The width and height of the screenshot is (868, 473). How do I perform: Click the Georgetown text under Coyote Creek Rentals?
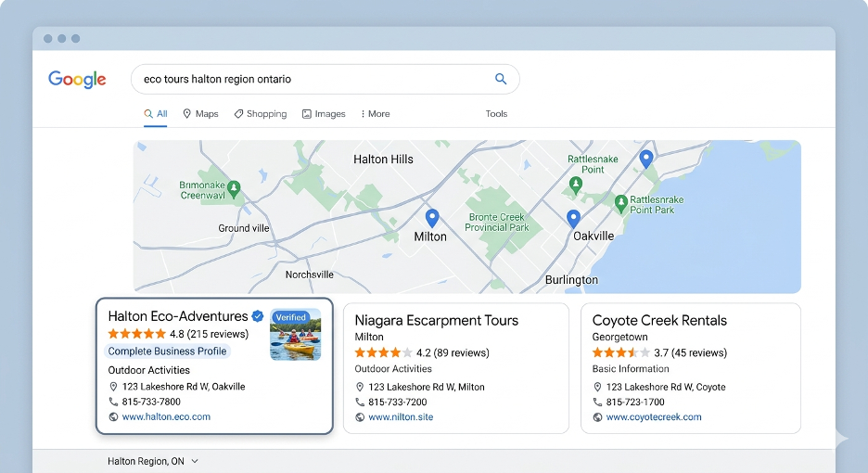click(x=619, y=337)
